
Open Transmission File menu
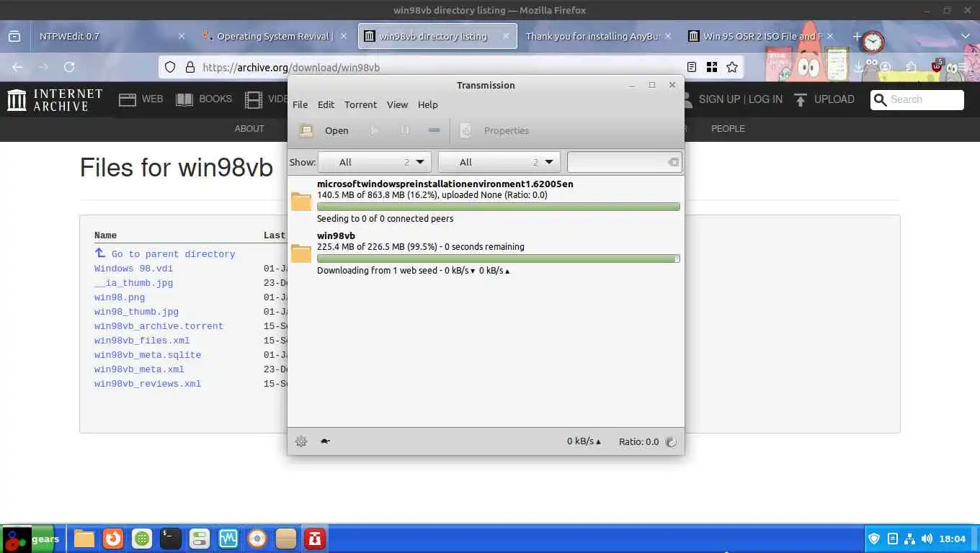300,104
